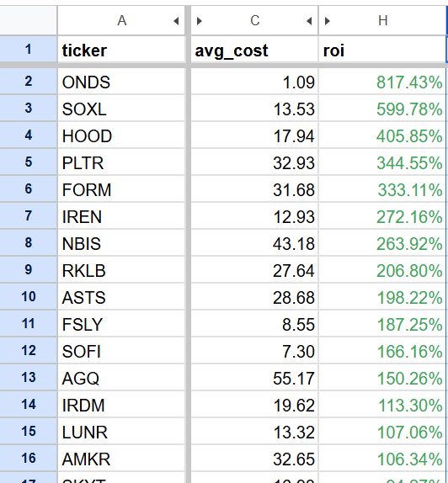Click the roi header cell
448x483 pixels.
click(382, 50)
